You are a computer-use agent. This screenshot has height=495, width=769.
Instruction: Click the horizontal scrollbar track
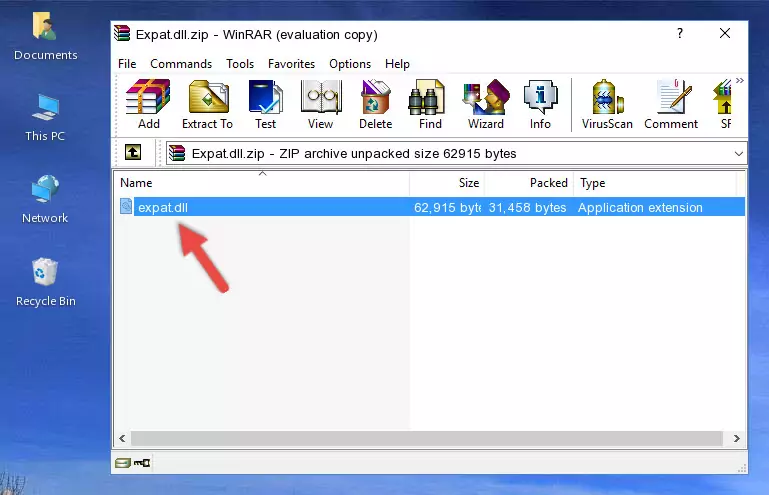427,438
